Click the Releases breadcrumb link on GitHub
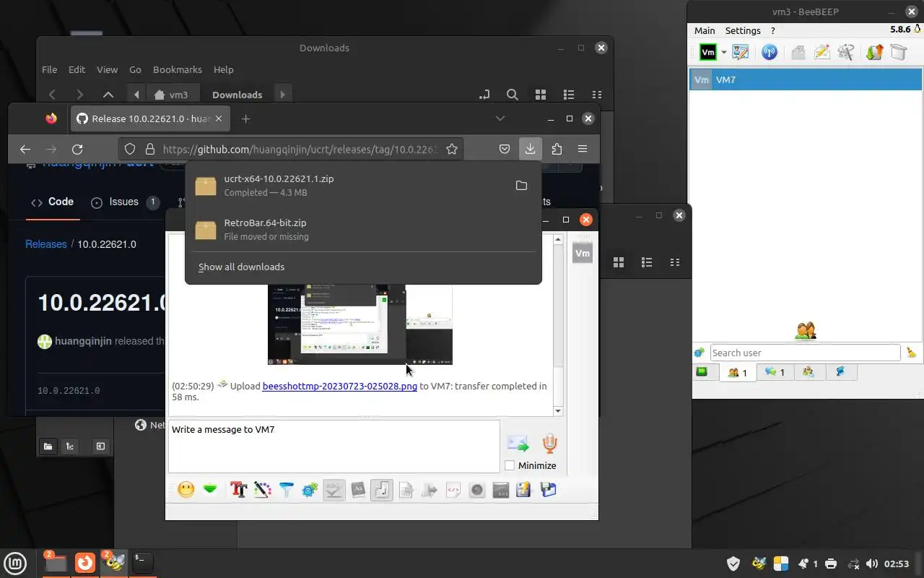 point(46,244)
